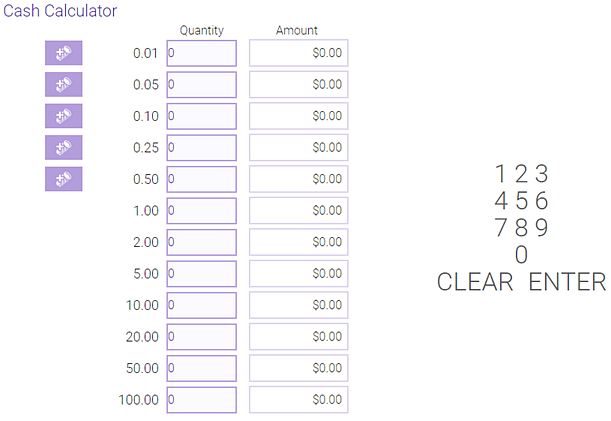Click the add coin roll icon for 0.01
Screen dimensions: 611x421
click(x=64, y=53)
